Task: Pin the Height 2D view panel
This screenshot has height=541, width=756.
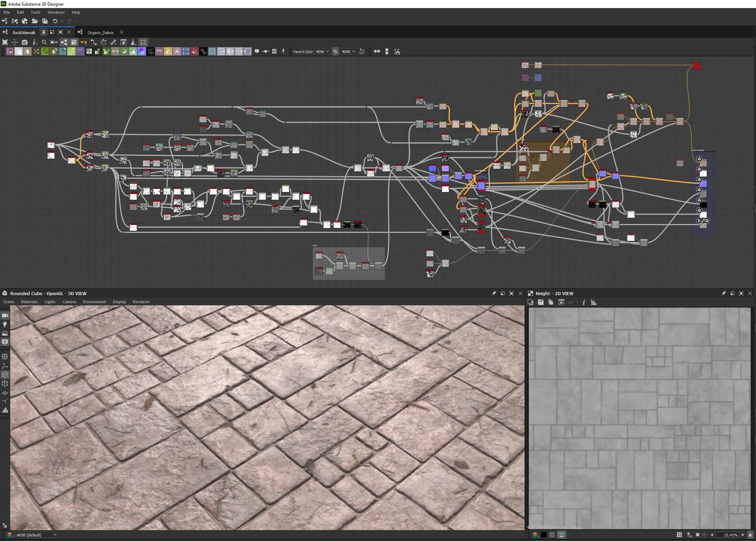Action: [723, 293]
